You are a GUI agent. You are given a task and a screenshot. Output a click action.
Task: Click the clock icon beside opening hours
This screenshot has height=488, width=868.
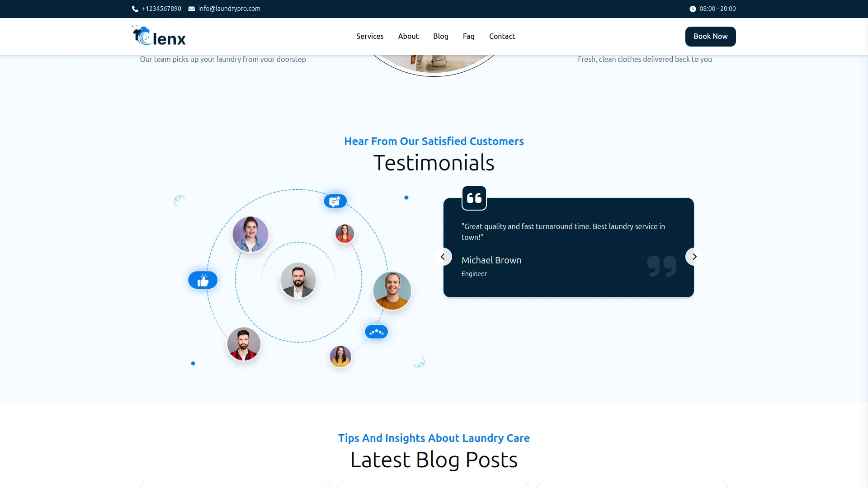693,9
